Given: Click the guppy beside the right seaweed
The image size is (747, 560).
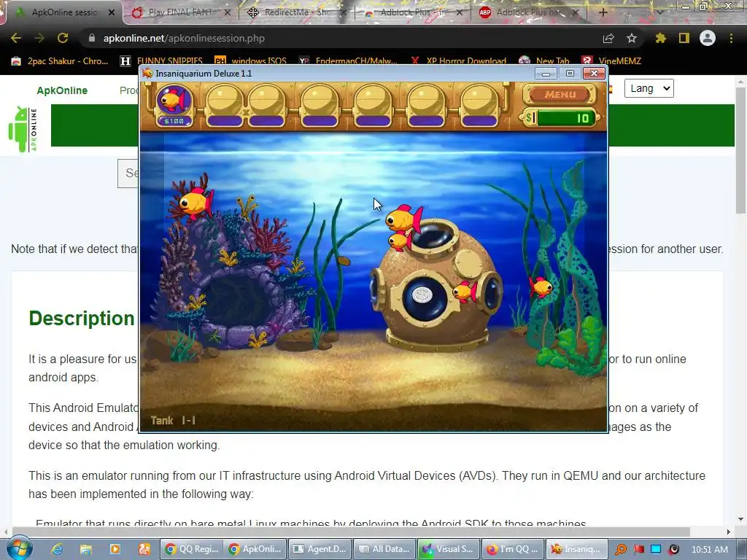Looking at the screenshot, I should tap(541, 287).
